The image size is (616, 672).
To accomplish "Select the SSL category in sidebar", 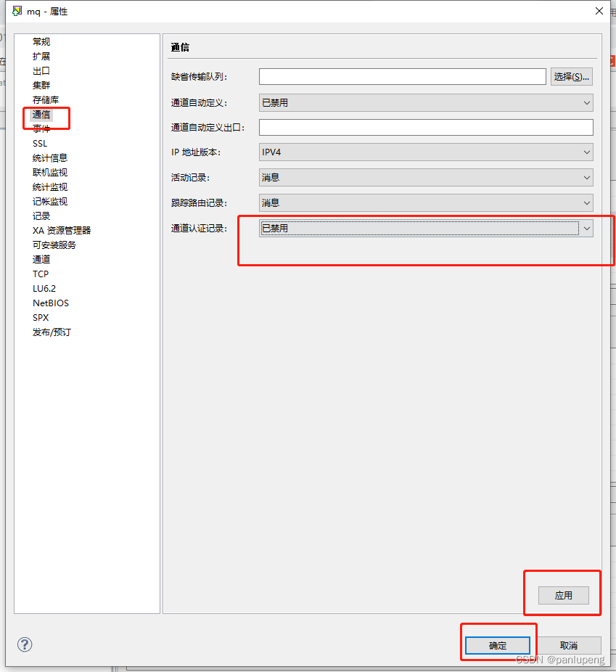I will 40,143.
